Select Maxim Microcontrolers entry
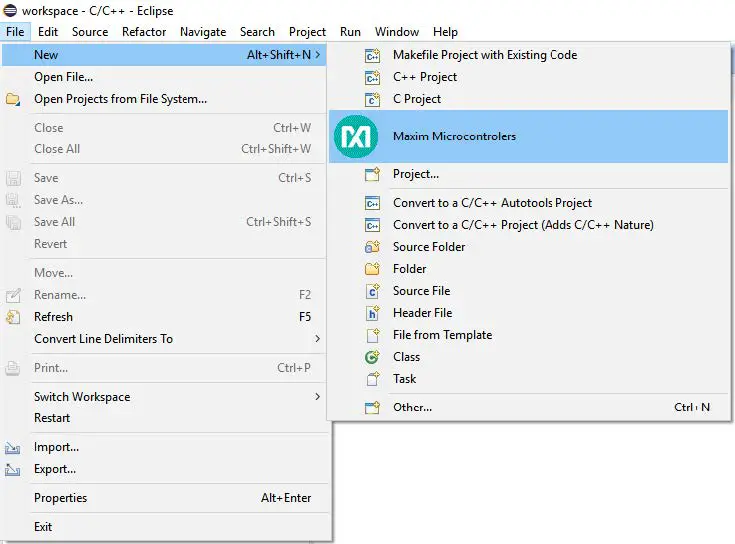The width and height of the screenshot is (735, 544). 528,136
